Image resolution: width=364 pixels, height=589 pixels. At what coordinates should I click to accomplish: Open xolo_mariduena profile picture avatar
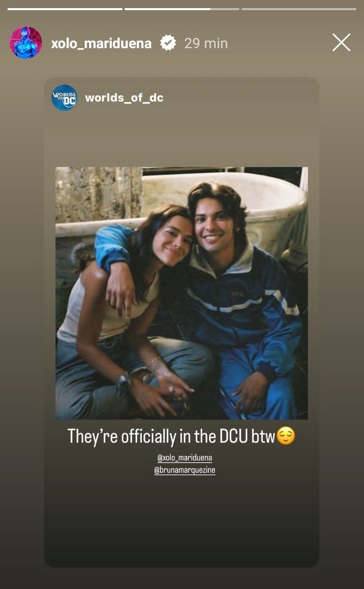25,43
